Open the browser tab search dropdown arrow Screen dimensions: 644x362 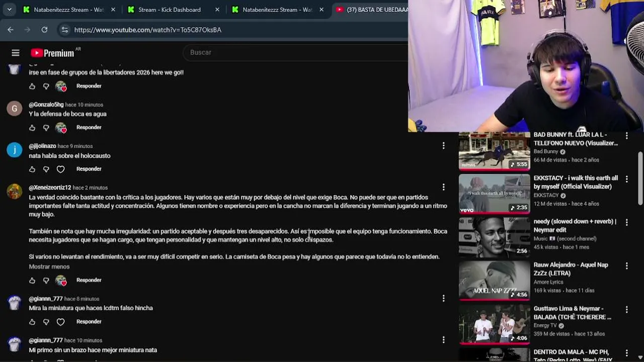point(9,10)
